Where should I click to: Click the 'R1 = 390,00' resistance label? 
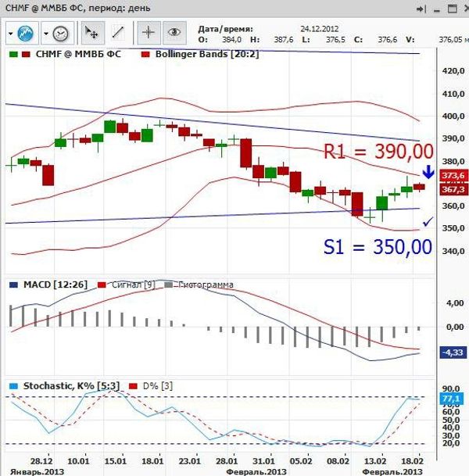tap(378, 152)
